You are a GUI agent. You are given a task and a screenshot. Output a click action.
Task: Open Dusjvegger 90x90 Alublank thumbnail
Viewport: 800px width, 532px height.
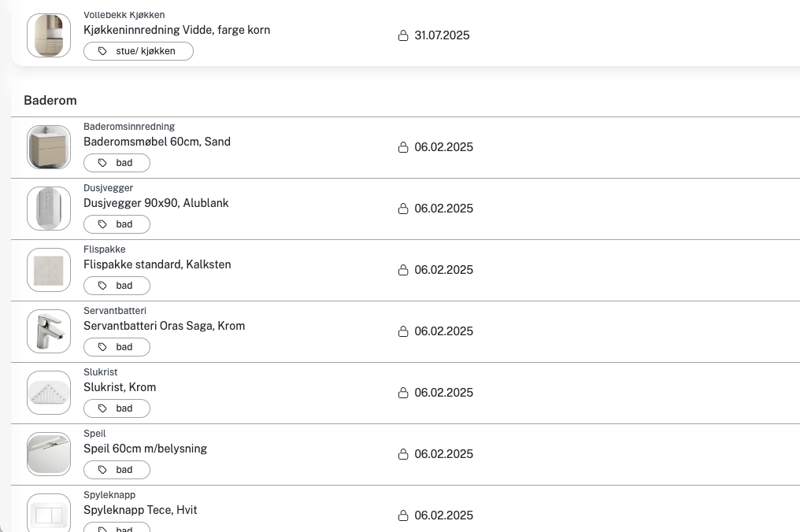(x=49, y=209)
